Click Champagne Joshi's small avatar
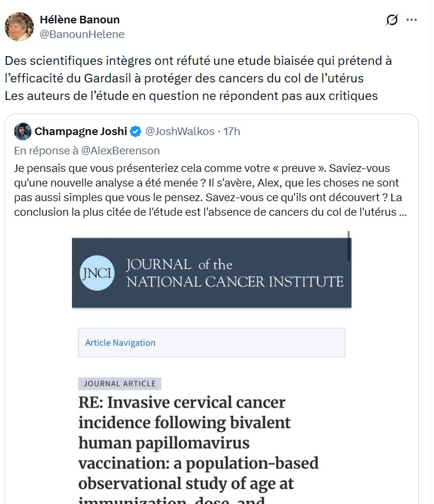 [x=23, y=131]
